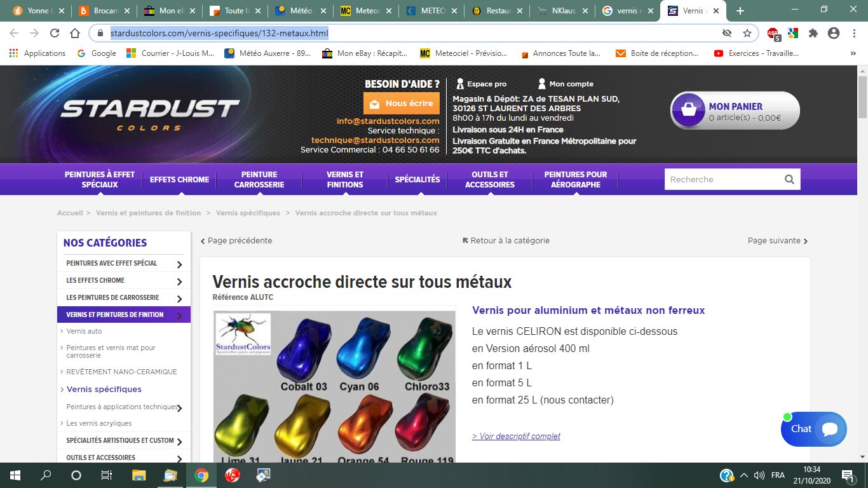Expand Les effets chrome category
This screenshot has height=488, width=868.
pyautogui.click(x=179, y=281)
